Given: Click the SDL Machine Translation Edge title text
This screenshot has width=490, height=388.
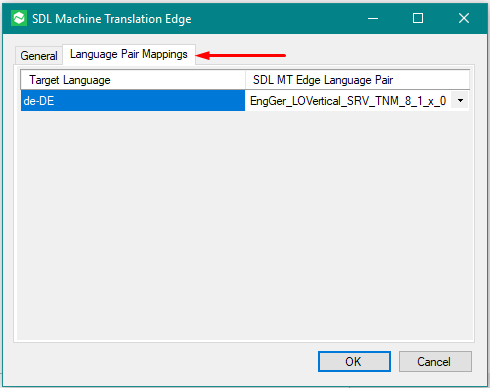Looking at the screenshot, I should [x=112, y=19].
